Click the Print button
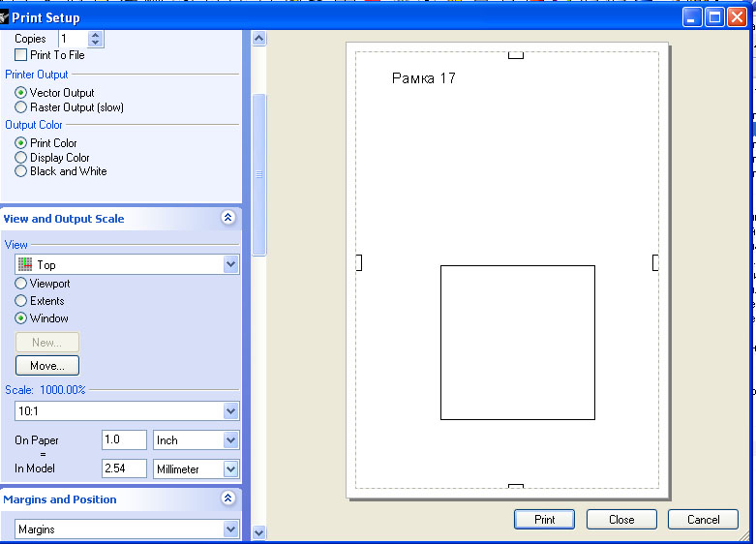This screenshot has width=756, height=544. coord(544,520)
